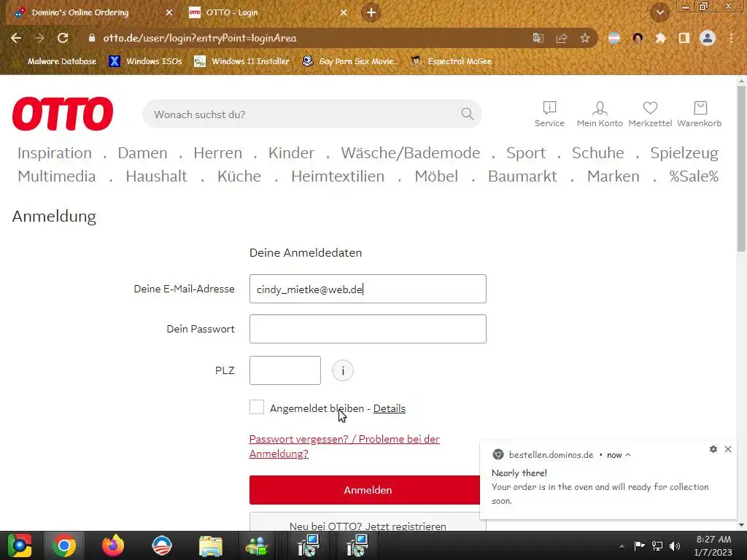Show hidden tray icons arrow
747x560 pixels.
(622, 546)
